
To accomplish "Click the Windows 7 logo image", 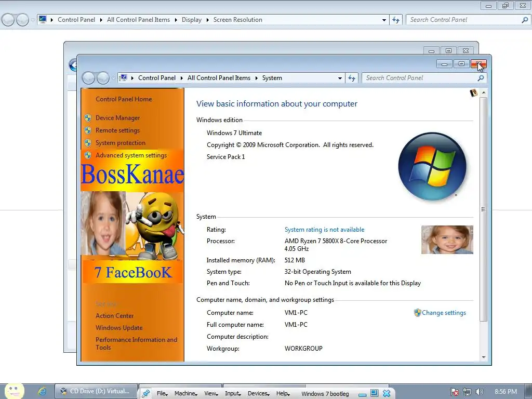I will [432, 166].
